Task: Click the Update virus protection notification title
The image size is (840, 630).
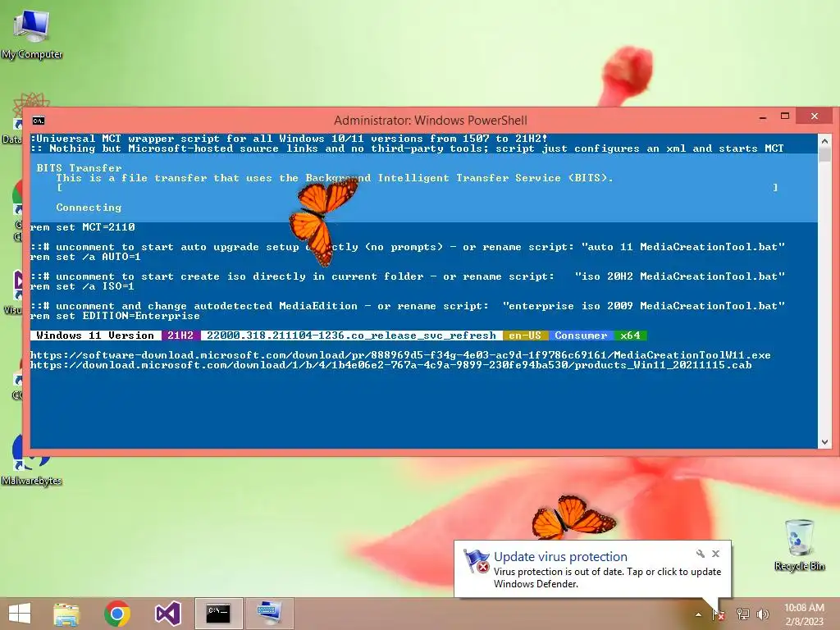Action: click(x=559, y=557)
